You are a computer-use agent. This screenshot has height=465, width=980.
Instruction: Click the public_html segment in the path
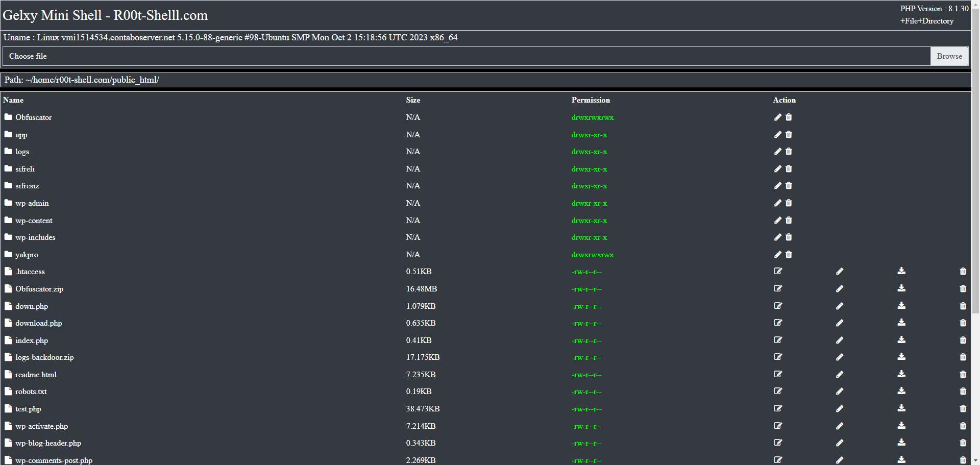pos(135,80)
